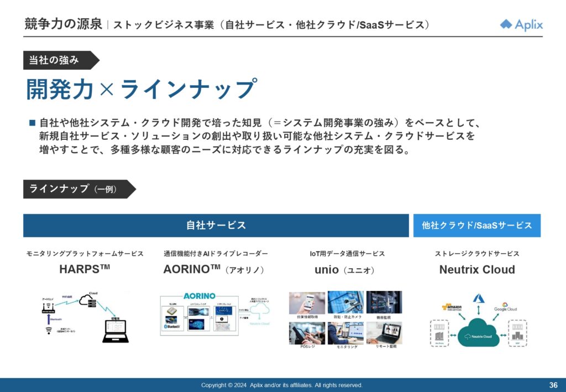Select the AORINO(アオリノ) product name

tap(214, 269)
